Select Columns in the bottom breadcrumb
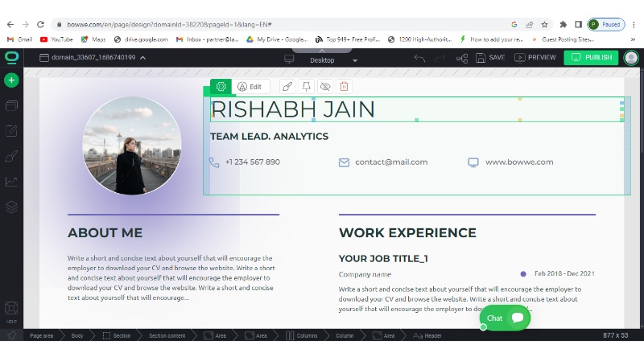This screenshot has width=644, height=361. [x=301, y=335]
